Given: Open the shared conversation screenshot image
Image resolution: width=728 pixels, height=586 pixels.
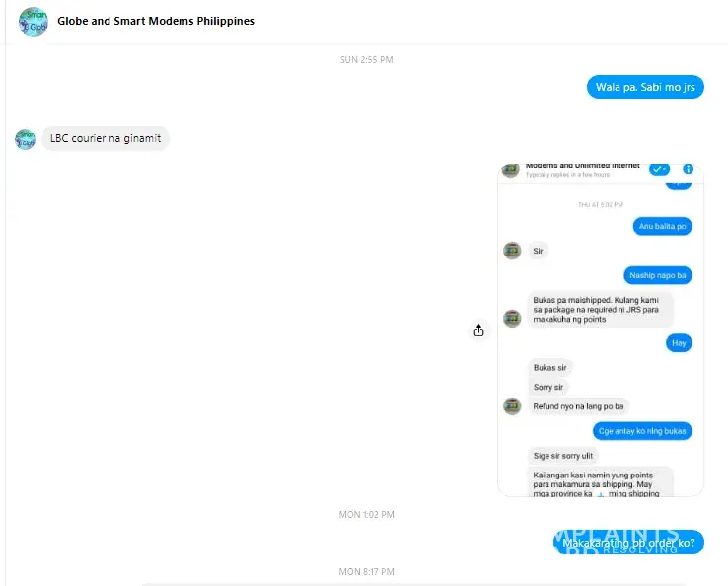Looking at the screenshot, I should point(601,330).
